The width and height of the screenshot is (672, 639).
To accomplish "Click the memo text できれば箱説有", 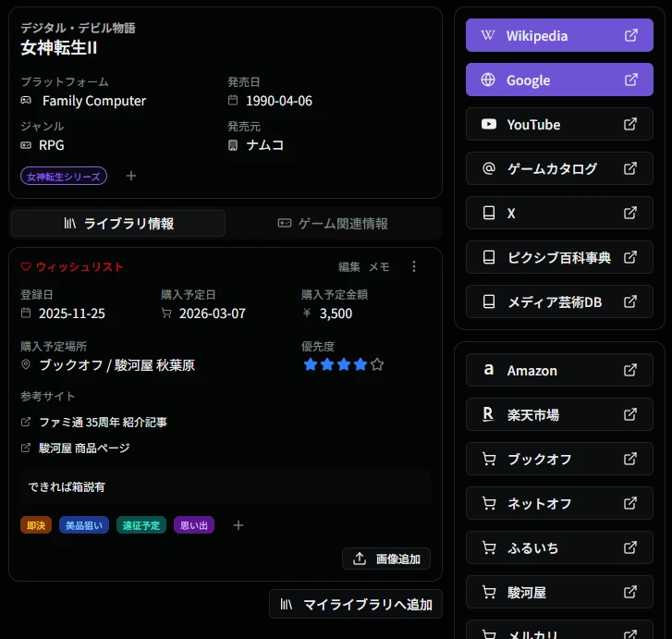I will click(x=67, y=486).
